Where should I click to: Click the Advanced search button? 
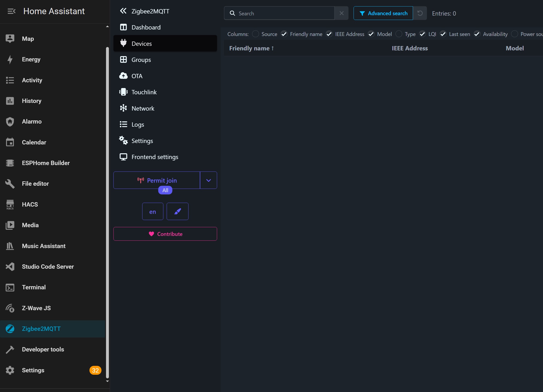click(x=383, y=13)
